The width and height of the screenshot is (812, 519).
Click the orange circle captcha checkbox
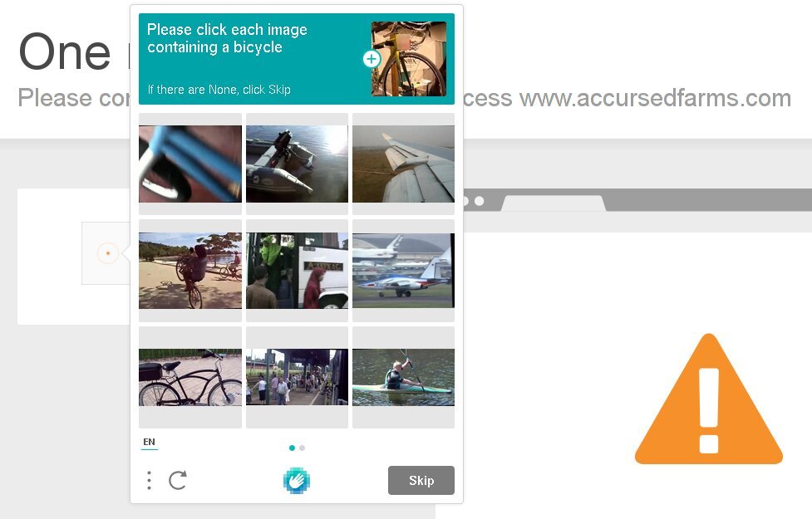108,253
